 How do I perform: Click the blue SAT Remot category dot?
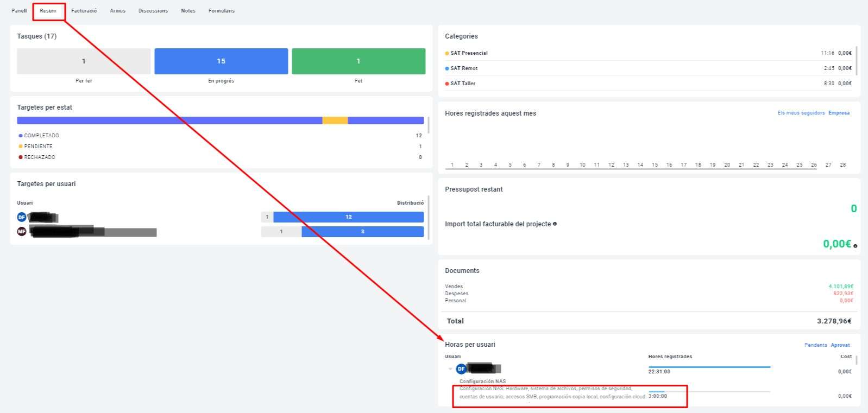point(447,68)
